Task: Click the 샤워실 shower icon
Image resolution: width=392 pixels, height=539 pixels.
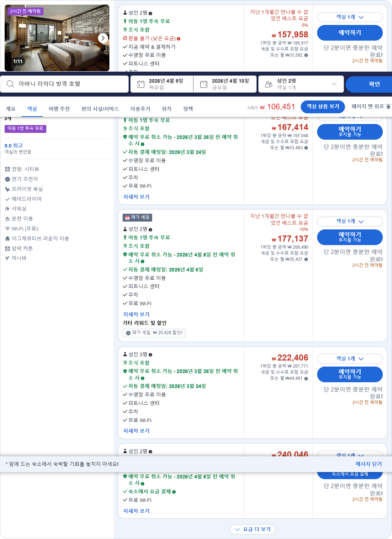Action: (x=7, y=209)
